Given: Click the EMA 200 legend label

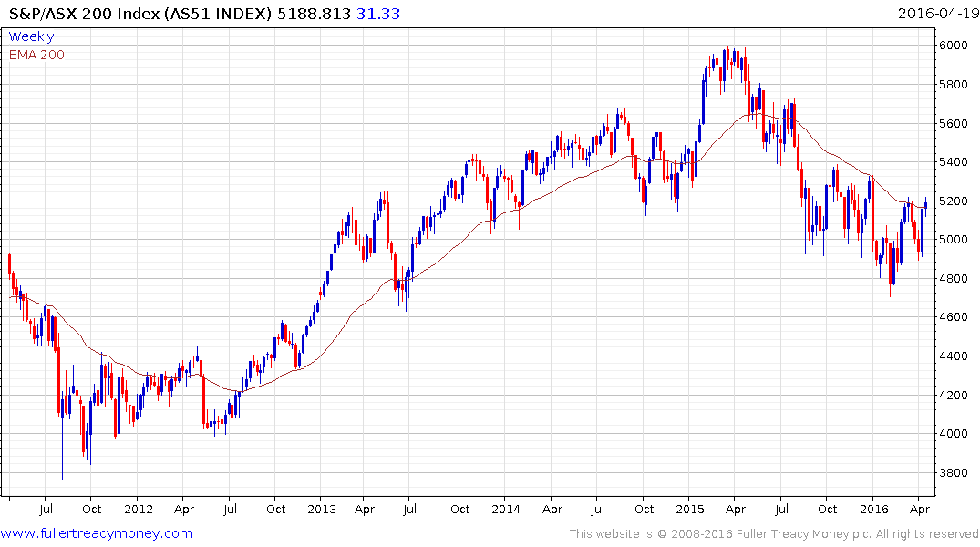Looking at the screenshot, I should pos(36,55).
